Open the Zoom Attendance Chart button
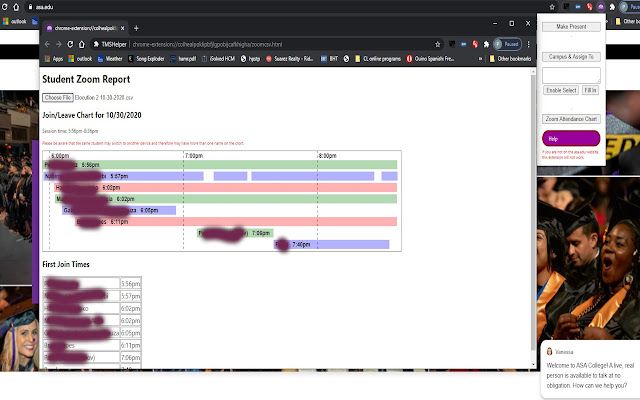 click(571, 119)
